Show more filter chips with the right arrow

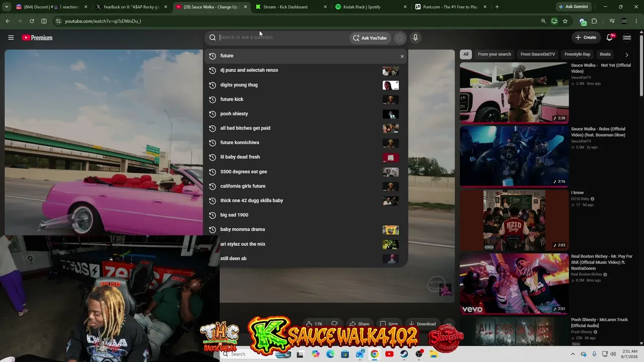click(x=626, y=54)
